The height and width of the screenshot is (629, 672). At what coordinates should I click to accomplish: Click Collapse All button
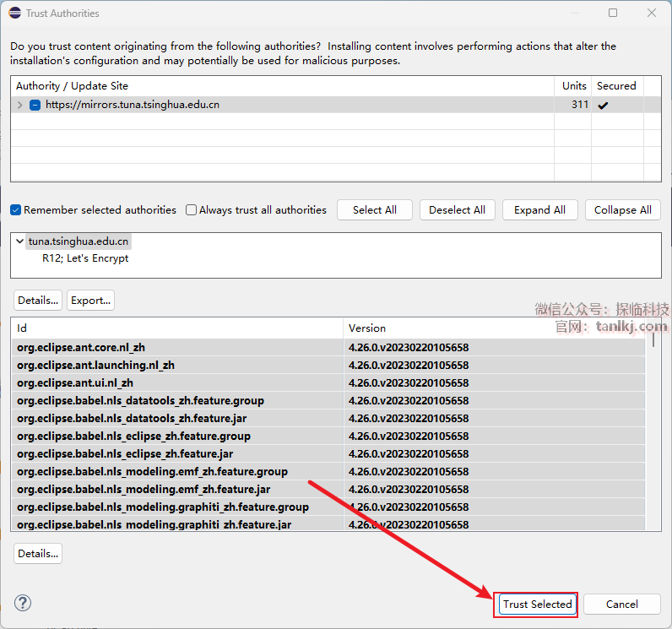[x=622, y=210]
